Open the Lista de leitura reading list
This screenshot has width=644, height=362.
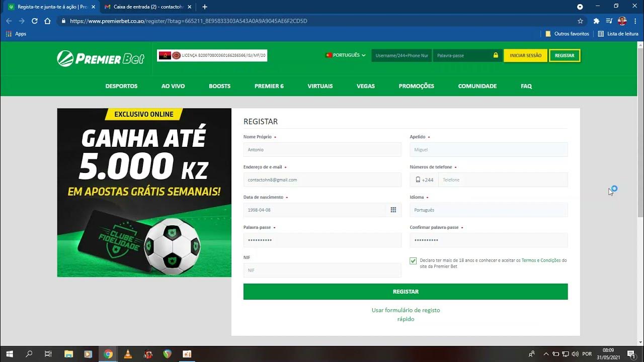coord(618,34)
